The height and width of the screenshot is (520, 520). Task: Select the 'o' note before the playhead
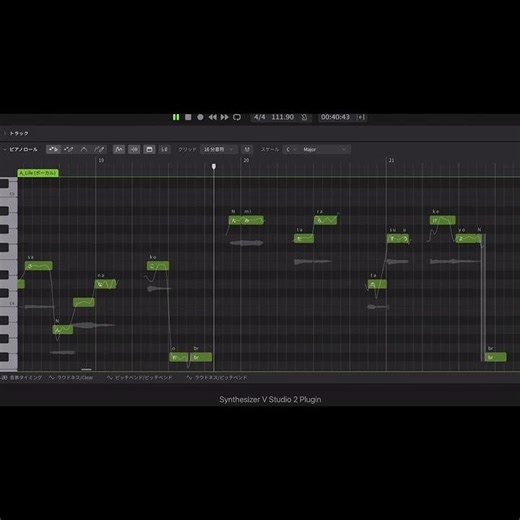pos(179,357)
